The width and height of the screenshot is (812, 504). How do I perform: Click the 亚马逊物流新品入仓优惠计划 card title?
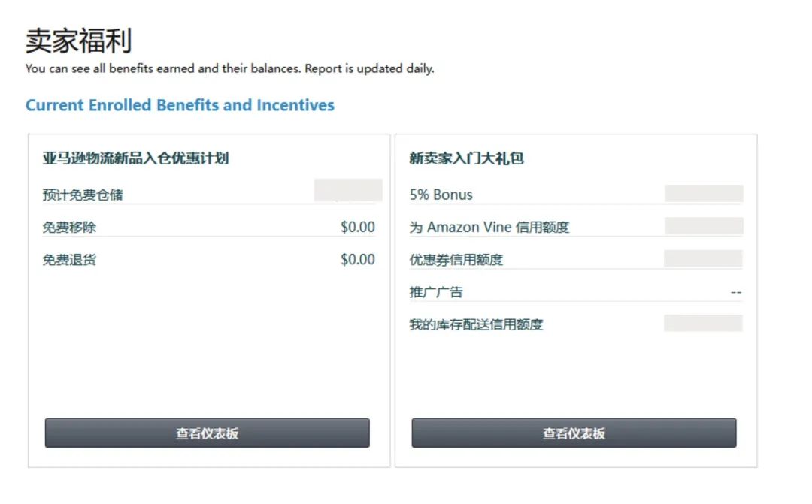(x=135, y=158)
